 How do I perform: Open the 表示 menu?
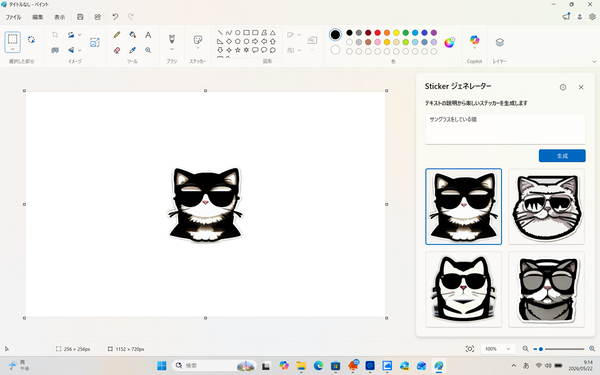(x=59, y=17)
